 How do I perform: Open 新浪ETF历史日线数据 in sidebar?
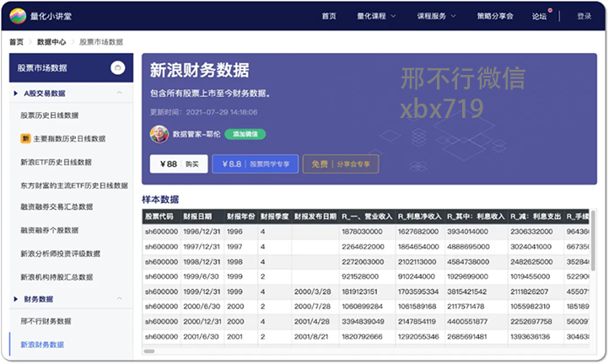coord(56,163)
